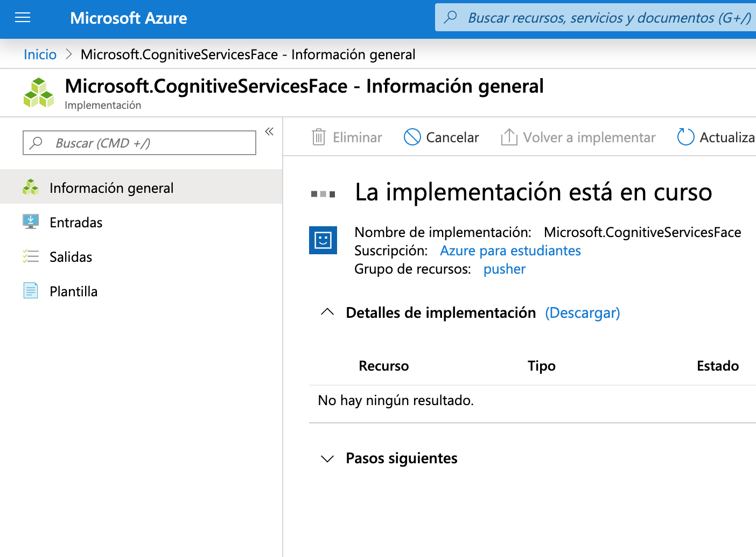Image resolution: width=756 pixels, height=557 pixels.
Task: Collapse Detalles de implementación section
Action: click(x=327, y=312)
